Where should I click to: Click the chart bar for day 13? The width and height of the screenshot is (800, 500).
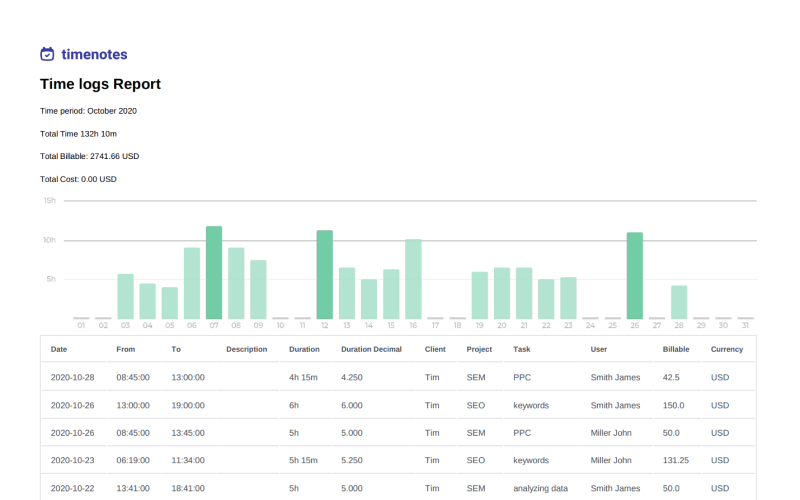pos(347,293)
